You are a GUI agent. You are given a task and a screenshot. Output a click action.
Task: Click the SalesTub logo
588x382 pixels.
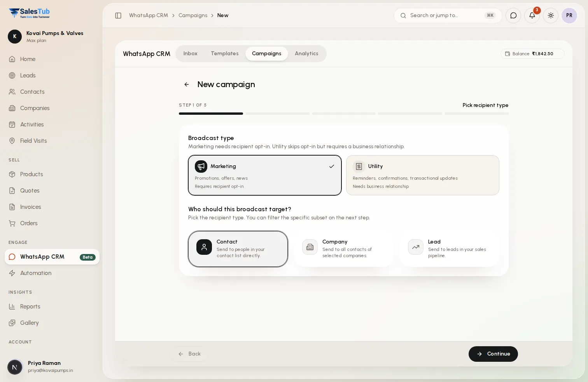coord(30,13)
